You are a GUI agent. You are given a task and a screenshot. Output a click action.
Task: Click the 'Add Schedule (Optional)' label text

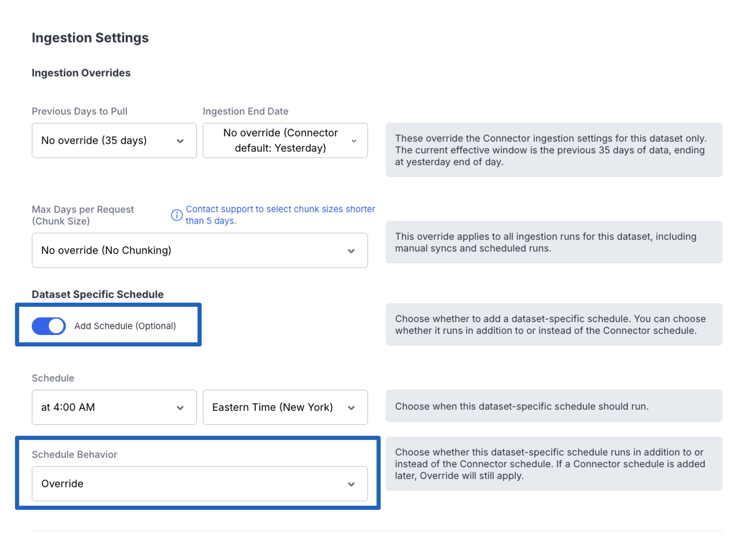[125, 326]
